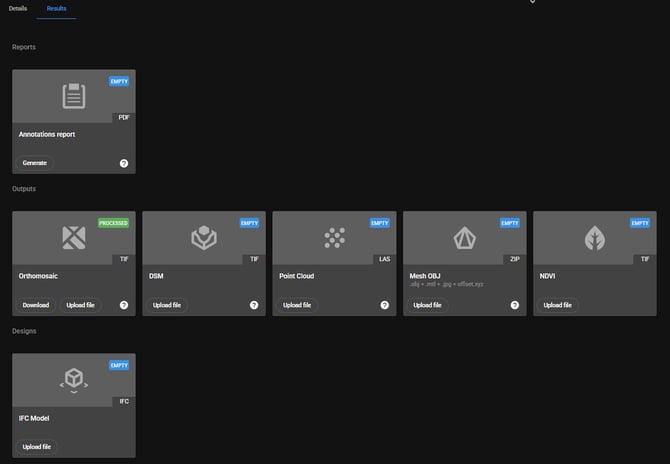Select the Results tab
This screenshot has width=670, height=464.
pyautogui.click(x=57, y=8)
